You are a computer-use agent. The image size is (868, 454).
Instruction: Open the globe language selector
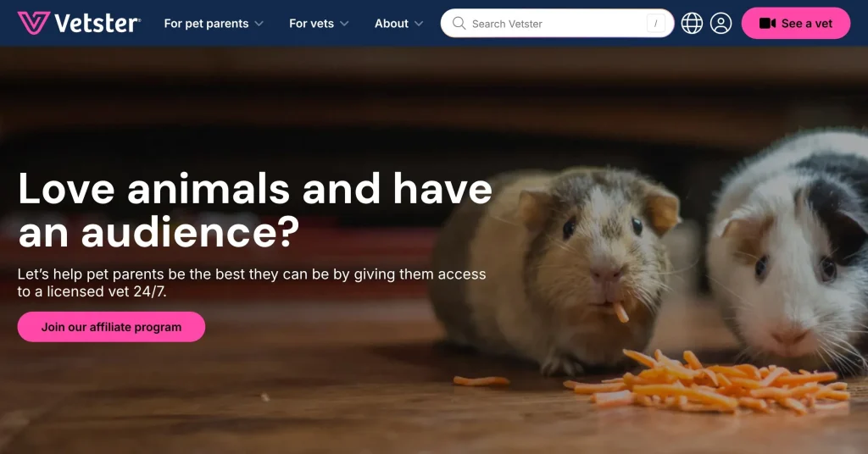[692, 23]
